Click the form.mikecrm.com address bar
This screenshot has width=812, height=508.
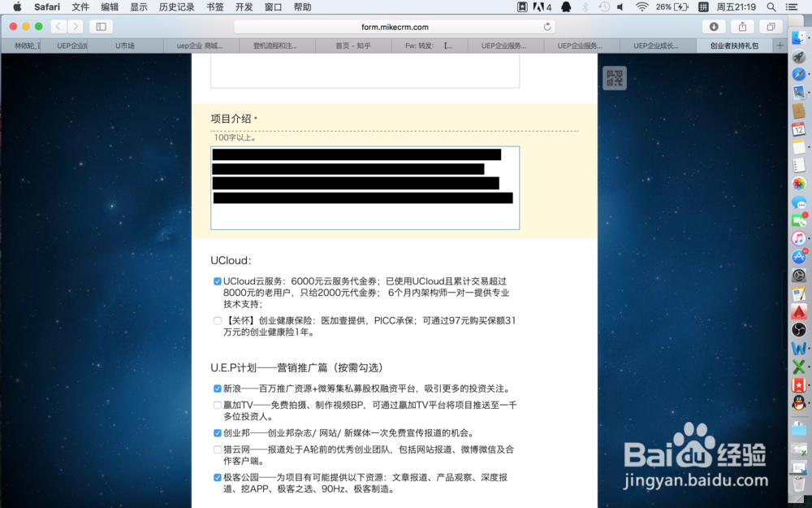pyautogui.click(x=394, y=27)
